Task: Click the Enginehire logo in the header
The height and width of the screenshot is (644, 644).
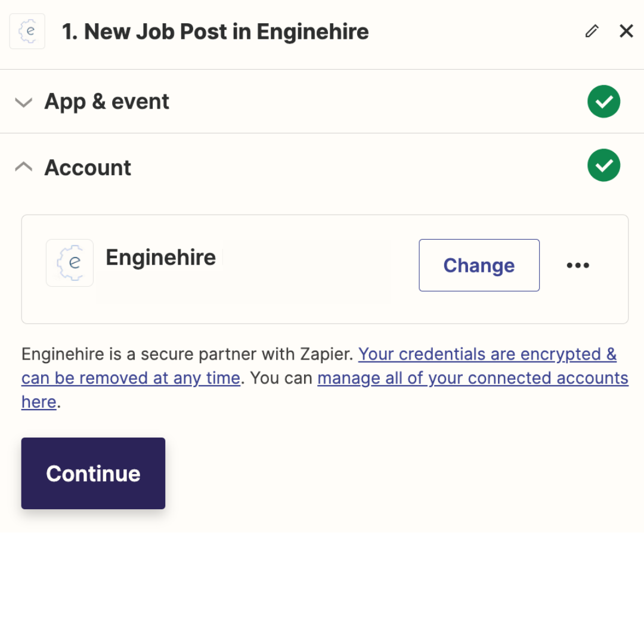Action: [27, 31]
